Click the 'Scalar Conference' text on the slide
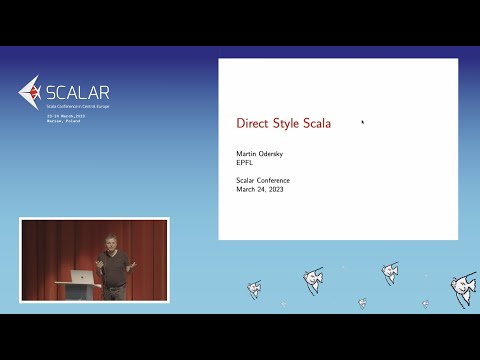 (x=263, y=180)
